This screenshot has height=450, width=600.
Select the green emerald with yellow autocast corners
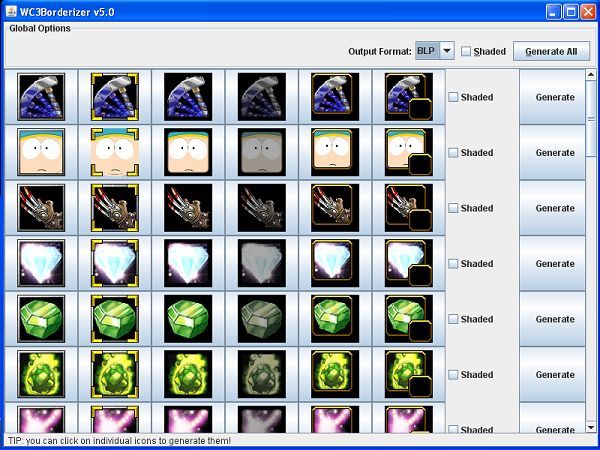pos(115,319)
